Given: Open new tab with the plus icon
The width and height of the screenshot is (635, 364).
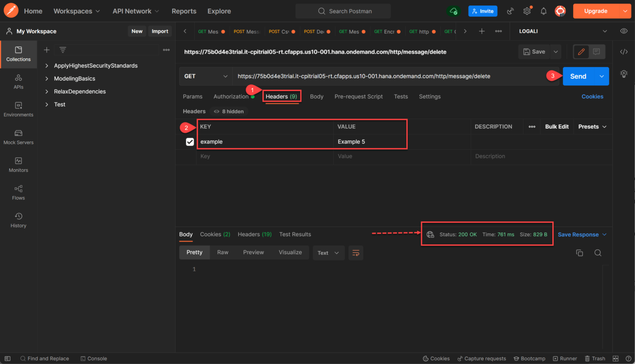Looking at the screenshot, I should (482, 31).
